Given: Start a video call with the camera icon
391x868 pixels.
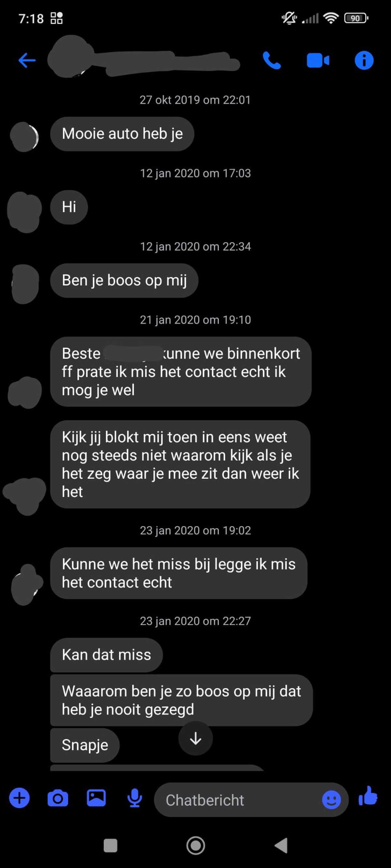Looking at the screenshot, I should click(x=318, y=61).
